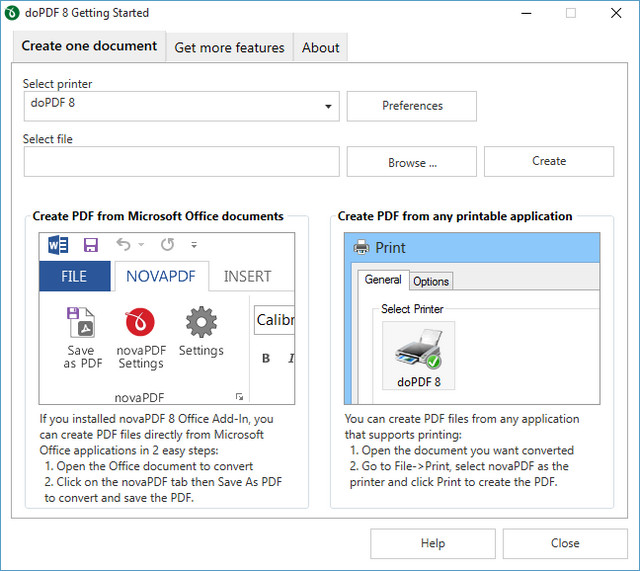Click the small printer icon beside Print
This screenshot has width=640, height=571.
coord(360,248)
